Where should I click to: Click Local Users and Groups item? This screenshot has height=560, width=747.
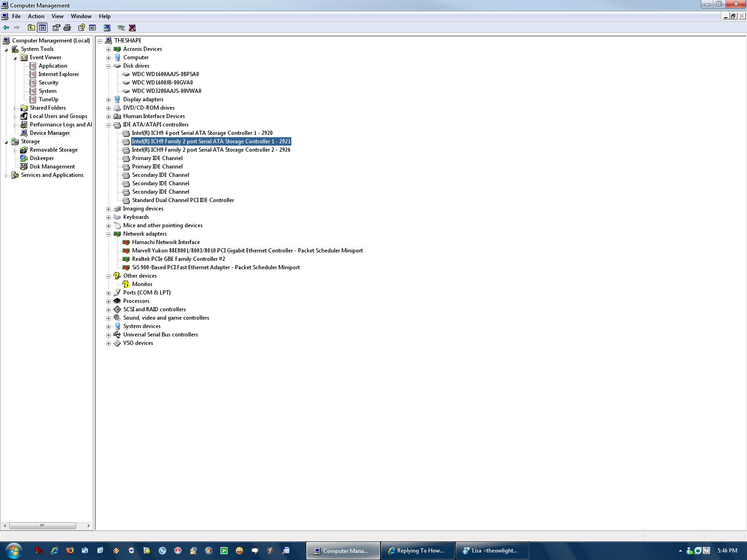click(x=58, y=116)
